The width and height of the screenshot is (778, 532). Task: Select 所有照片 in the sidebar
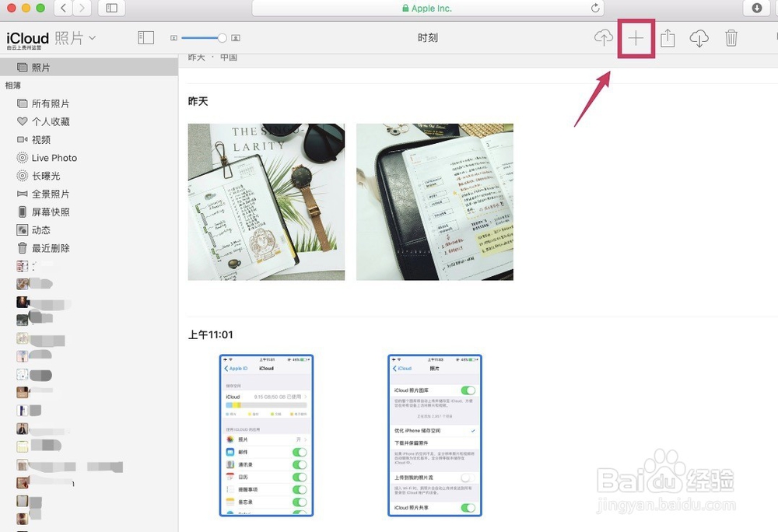pyautogui.click(x=47, y=103)
